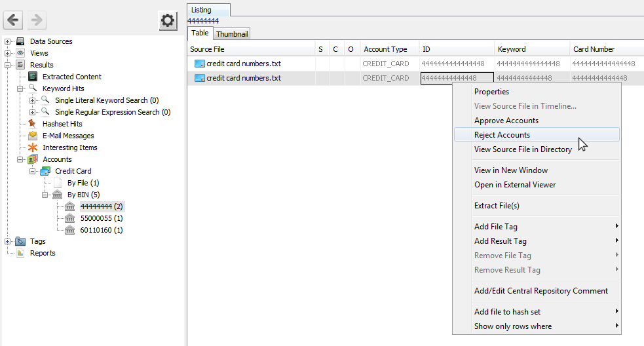Click the bank icon beside 55000055
The image size is (644, 346).
(x=70, y=218)
